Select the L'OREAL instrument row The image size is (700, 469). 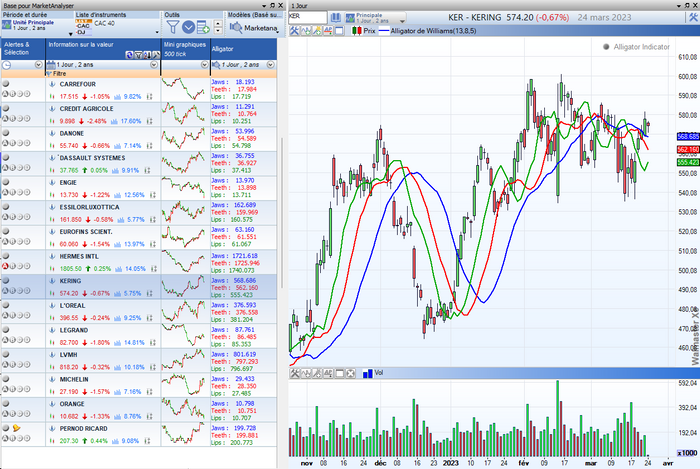click(139, 311)
